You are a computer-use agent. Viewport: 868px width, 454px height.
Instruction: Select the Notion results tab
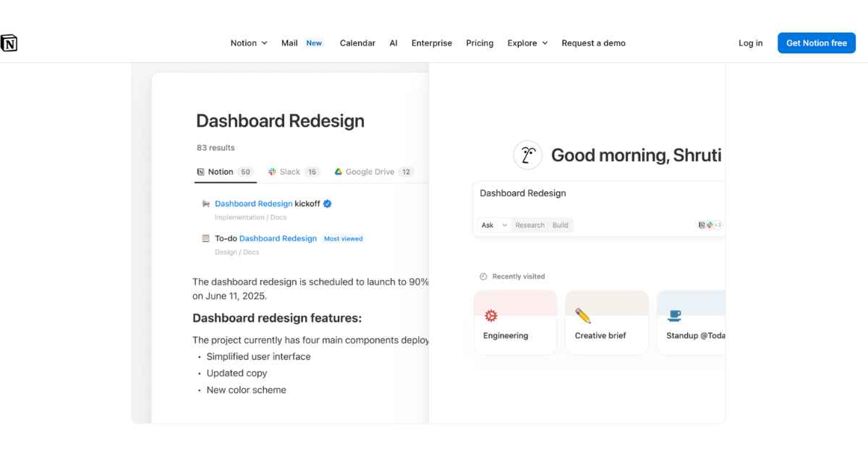225,172
